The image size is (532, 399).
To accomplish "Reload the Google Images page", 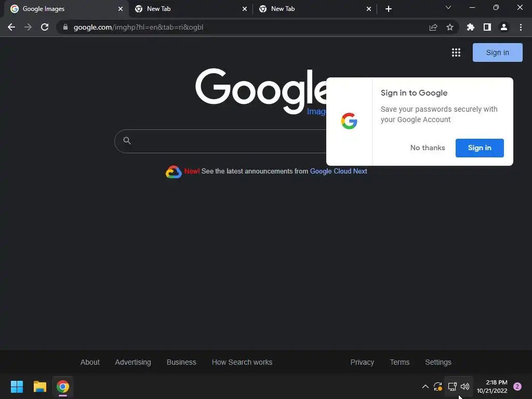I will pos(45,27).
